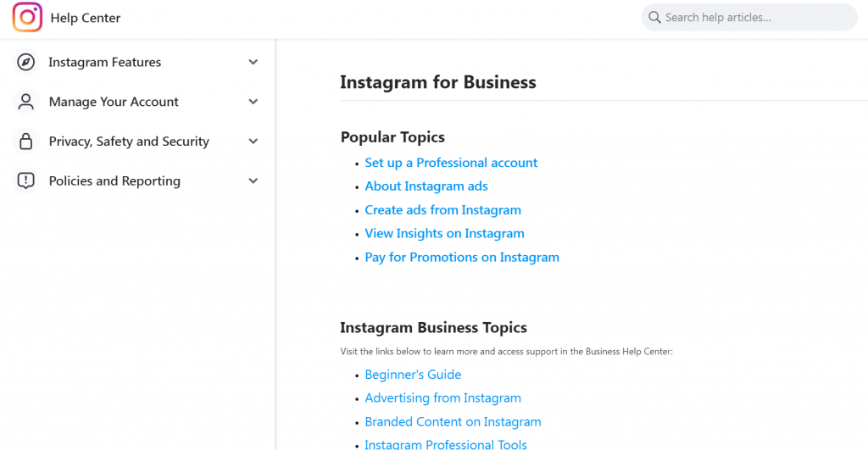Follow the Create ads from Instagram link
Image resolution: width=868 pixels, height=450 pixels.
tap(442, 210)
